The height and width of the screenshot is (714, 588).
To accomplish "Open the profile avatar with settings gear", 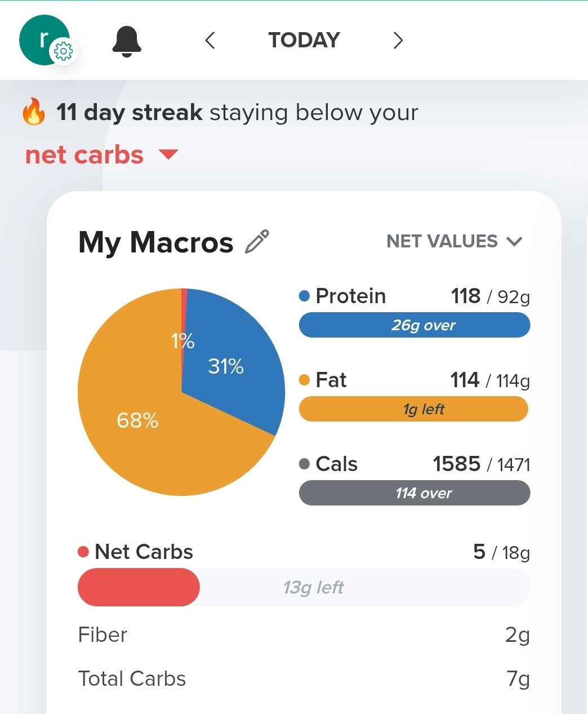I will 45,40.
